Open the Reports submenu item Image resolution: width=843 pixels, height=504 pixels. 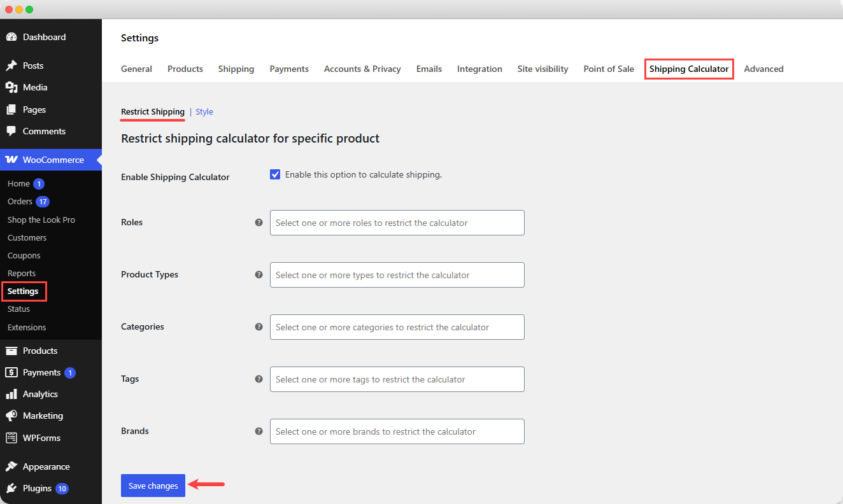22,273
